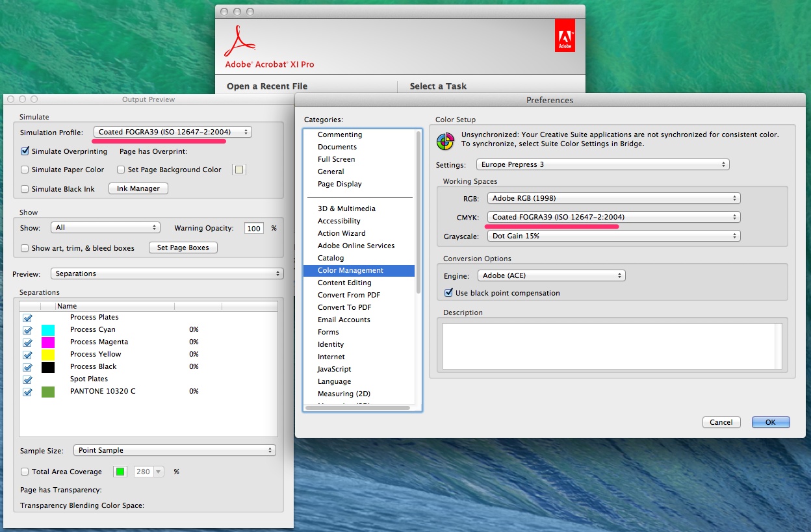Click the Set Page Boxes button

click(183, 247)
